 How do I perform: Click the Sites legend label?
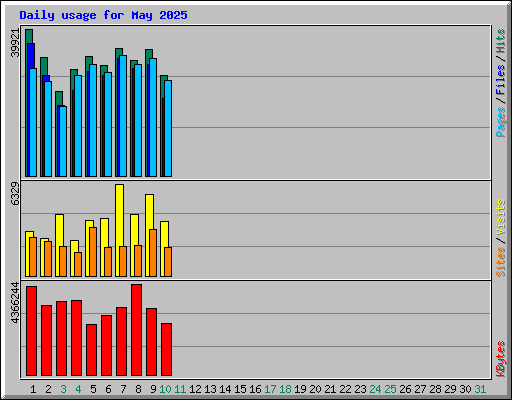[x=501, y=262]
